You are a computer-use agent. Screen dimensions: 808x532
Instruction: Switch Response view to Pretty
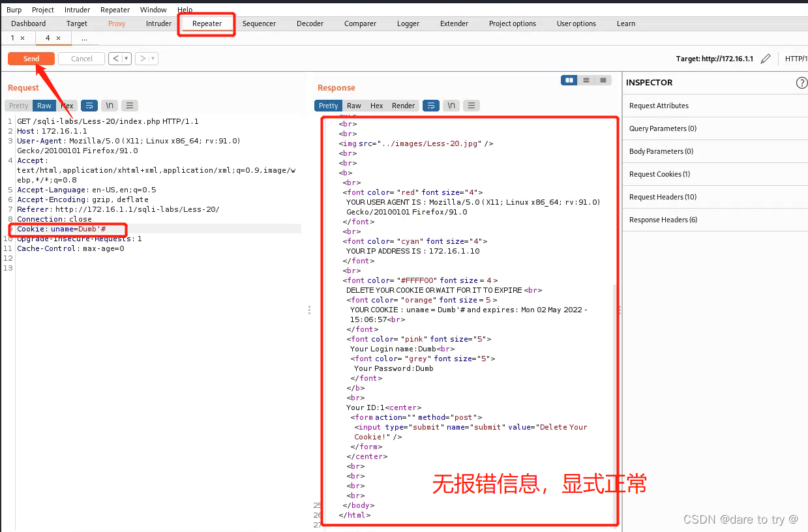tap(329, 106)
